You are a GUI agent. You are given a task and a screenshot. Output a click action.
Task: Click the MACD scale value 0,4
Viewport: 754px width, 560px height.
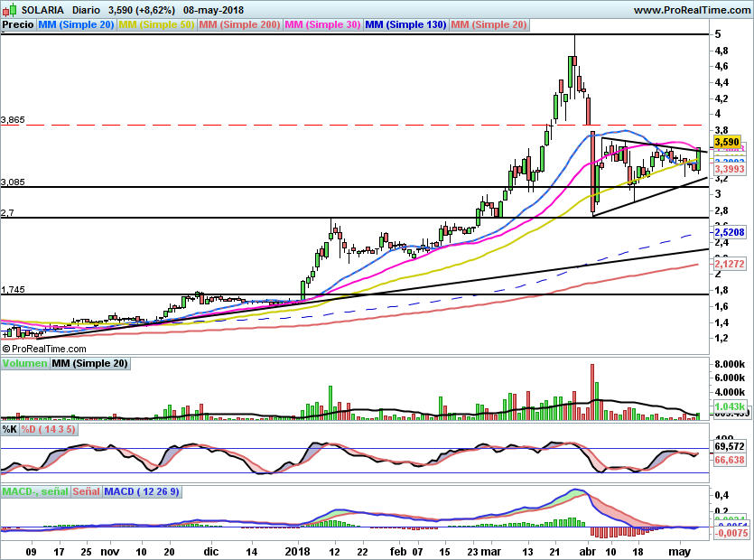coord(721,495)
